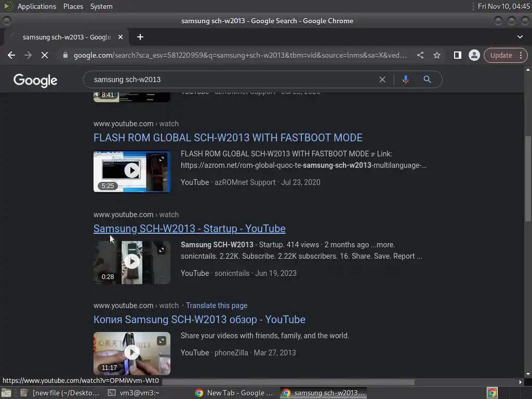
Task: Select samsung sch-w2013 taskbar window button
Action: (x=324, y=393)
